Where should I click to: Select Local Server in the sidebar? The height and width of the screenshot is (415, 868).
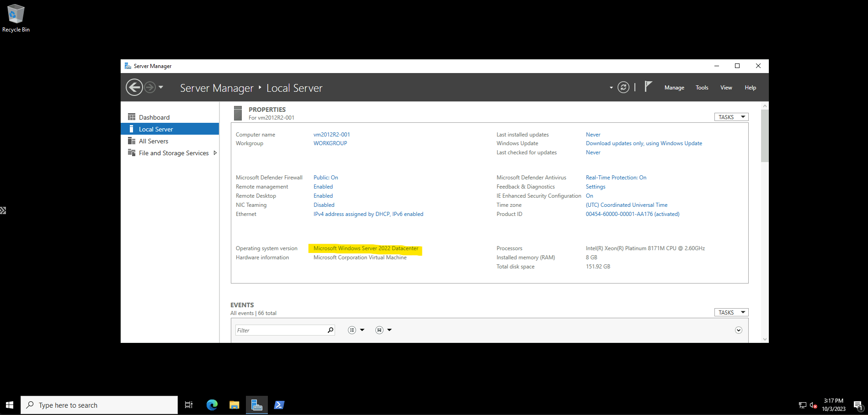pos(170,129)
